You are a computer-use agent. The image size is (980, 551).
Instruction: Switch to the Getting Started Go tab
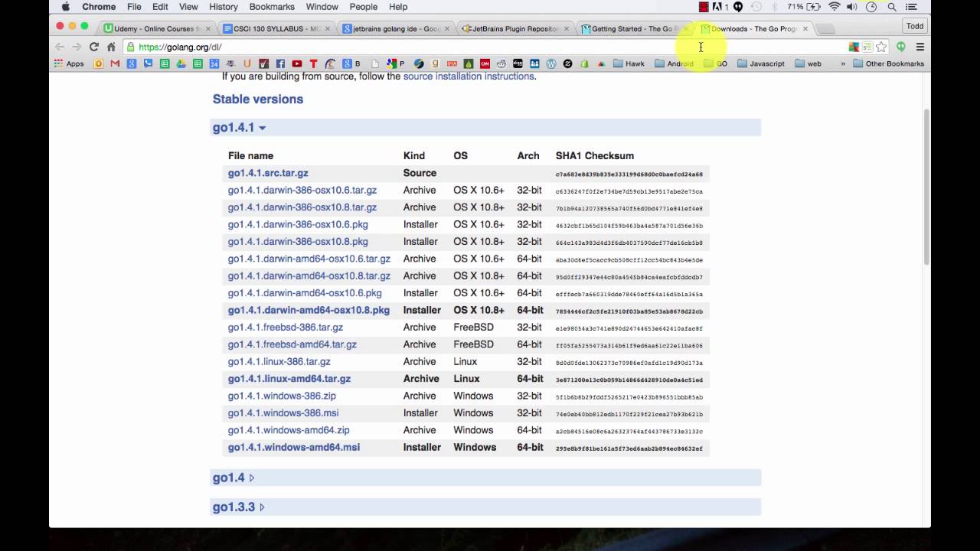pos(634,28)
